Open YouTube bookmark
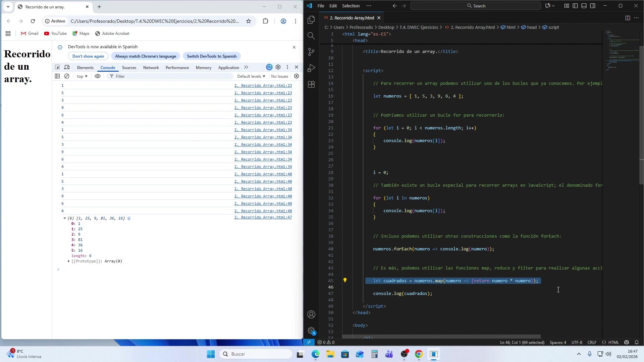This screenshot has height=362, width=644. point(55,34)
